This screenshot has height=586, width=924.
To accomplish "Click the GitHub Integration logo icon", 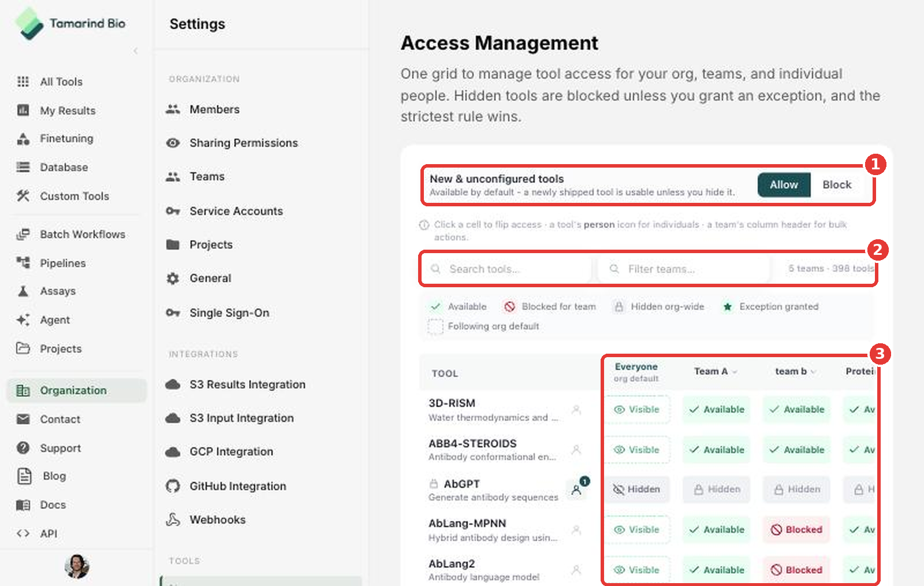I will point(173,486).
